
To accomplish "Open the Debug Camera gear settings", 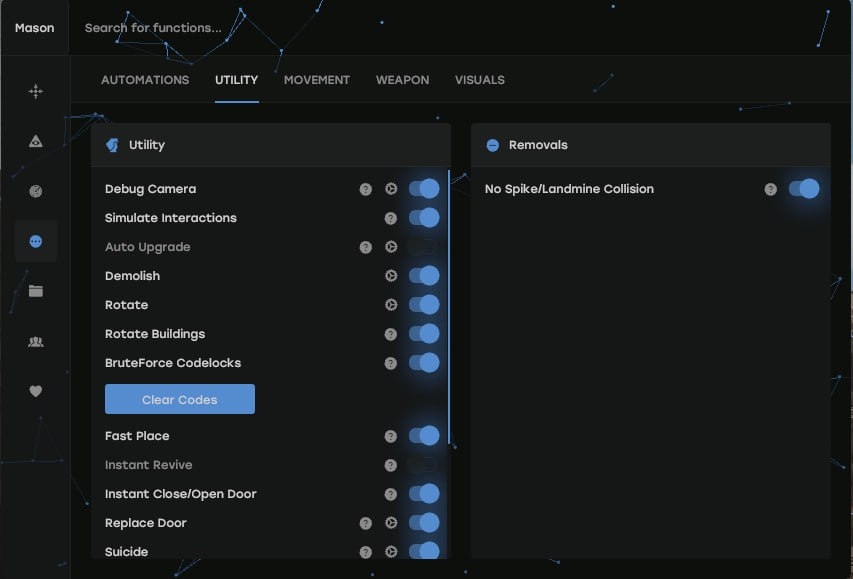I will [391, 189].
